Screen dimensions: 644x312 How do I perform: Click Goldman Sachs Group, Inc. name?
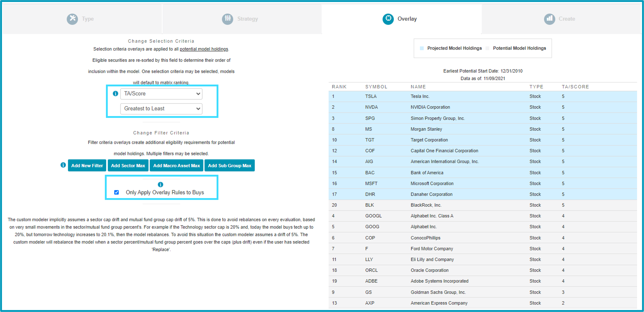point(438,292)
